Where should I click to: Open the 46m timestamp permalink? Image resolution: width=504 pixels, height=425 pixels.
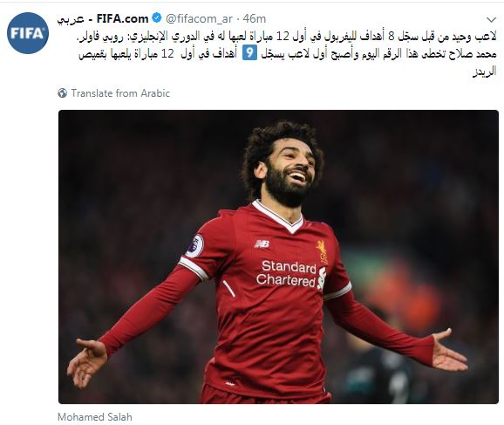(255, 18)
